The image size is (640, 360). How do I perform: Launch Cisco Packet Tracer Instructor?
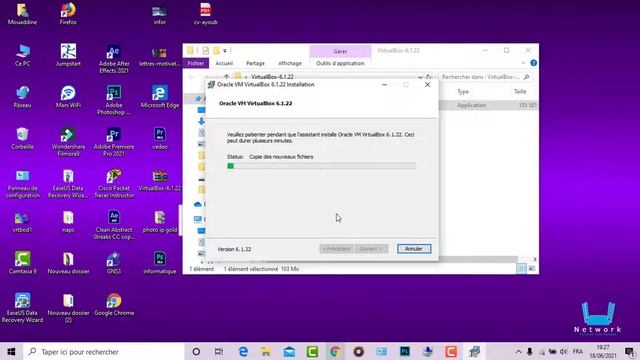coord(114,184)
